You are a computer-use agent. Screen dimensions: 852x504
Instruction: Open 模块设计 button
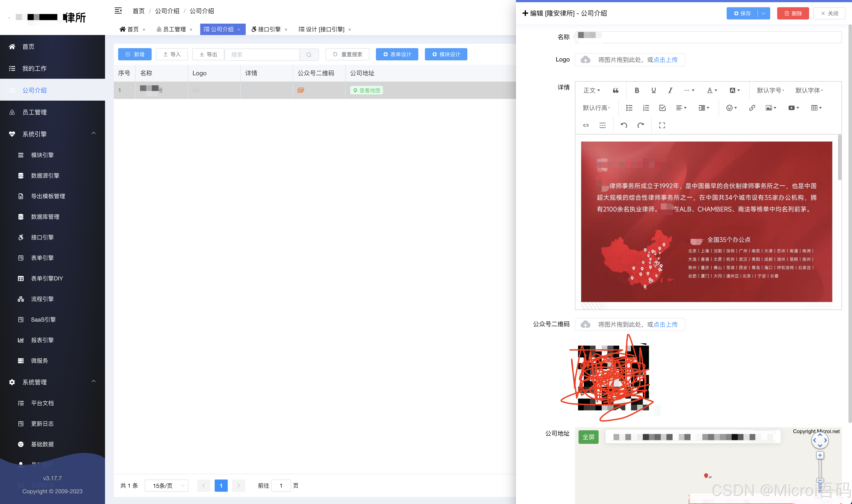pyautogui.click(x=446, y=54)
